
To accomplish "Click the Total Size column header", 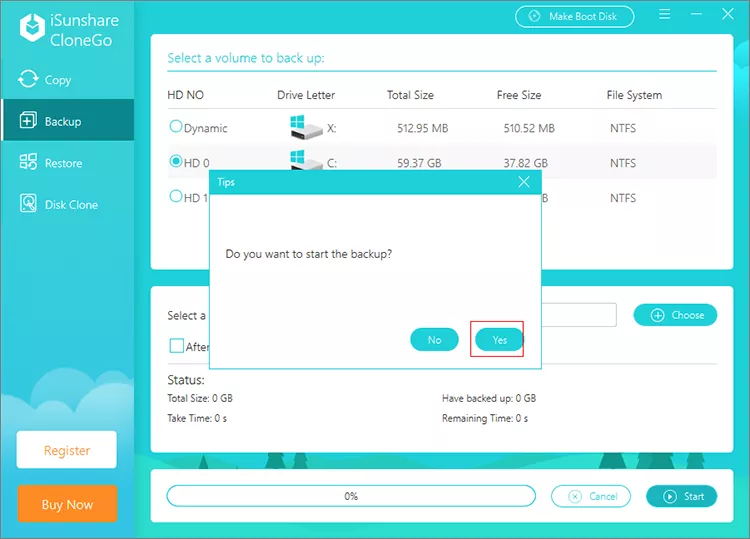I will coord(410,95).
